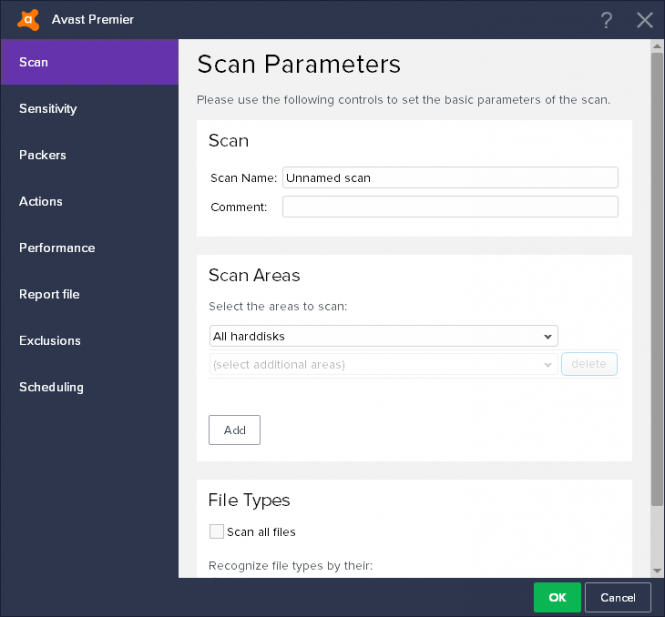Image resolution: width=665 pixels, height=617 pixels.
Task: Close the Avast Premier dialog
Action: click(644, 20)
